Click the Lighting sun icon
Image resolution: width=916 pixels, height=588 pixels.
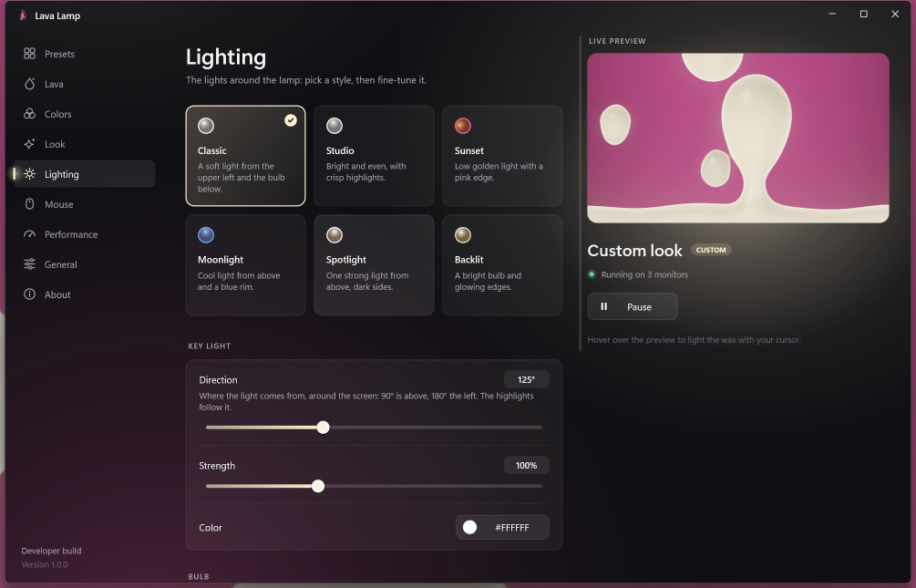(x=29, y=173)
